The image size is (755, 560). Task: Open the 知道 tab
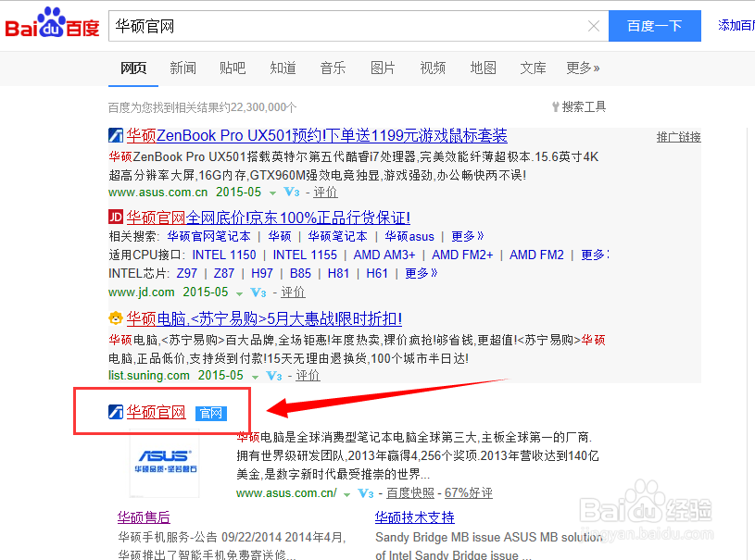point(283,68)
